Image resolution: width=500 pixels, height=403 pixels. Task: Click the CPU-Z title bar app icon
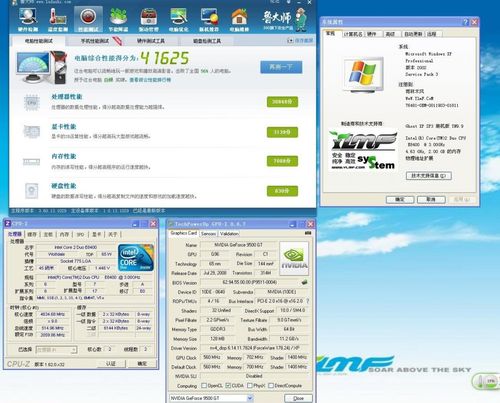8,224
